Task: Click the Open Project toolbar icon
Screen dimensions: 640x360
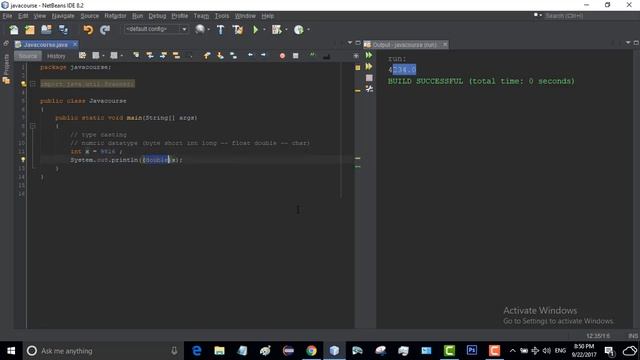Action: point(46,29)
